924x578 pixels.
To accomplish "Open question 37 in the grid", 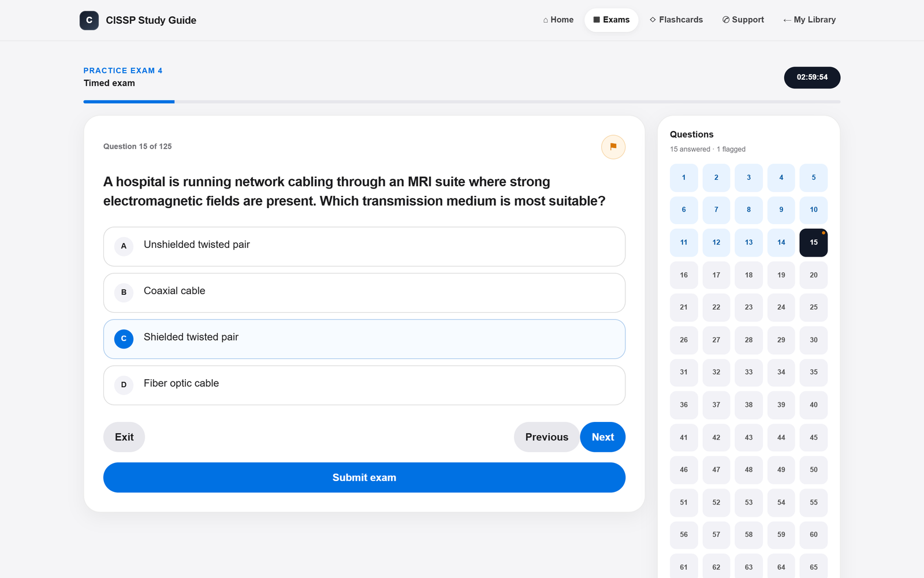I will [716, 405].
